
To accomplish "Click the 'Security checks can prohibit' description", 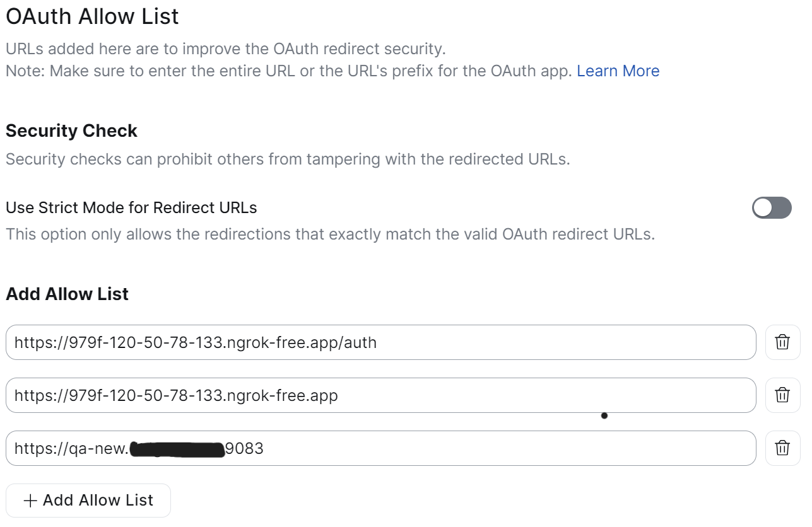I will point(287,159).
